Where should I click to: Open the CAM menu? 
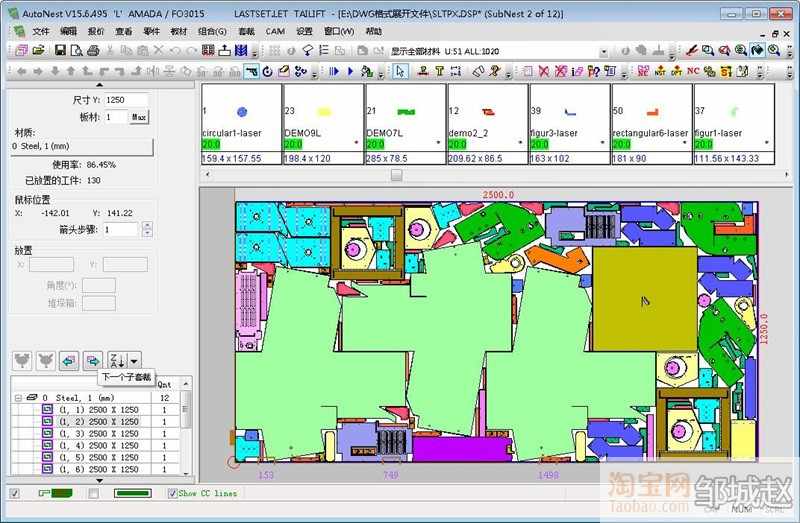pos(275,32)
